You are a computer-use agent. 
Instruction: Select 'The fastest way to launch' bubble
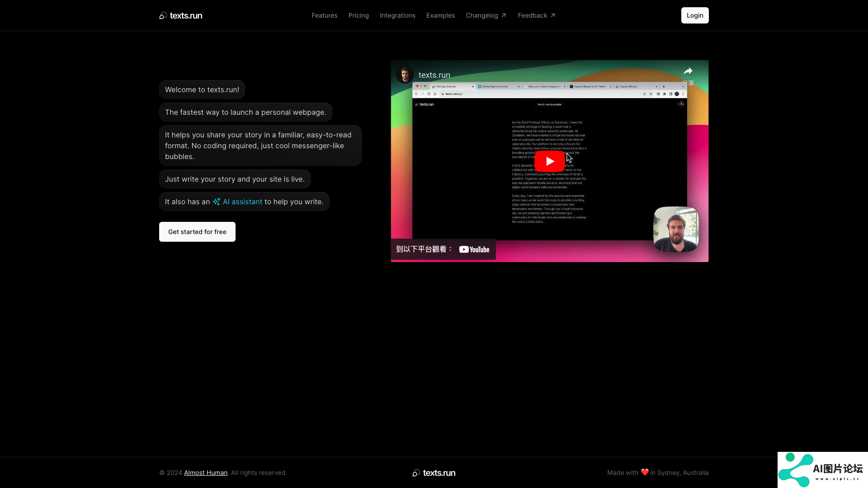pos(245,112)
